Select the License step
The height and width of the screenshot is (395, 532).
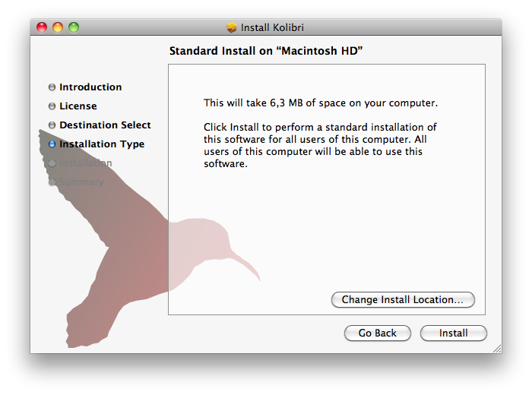(78, 106)
